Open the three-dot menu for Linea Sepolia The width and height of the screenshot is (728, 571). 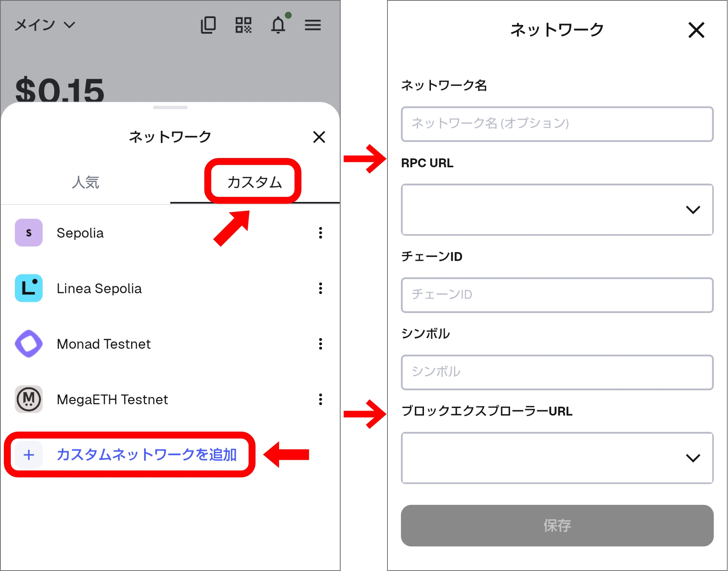pos(320,289)
